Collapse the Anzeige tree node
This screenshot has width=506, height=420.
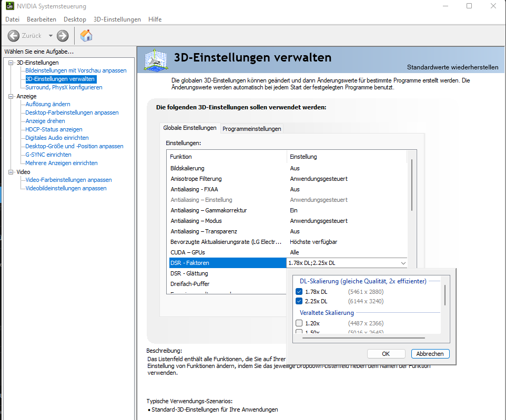(x=11, y=96)
